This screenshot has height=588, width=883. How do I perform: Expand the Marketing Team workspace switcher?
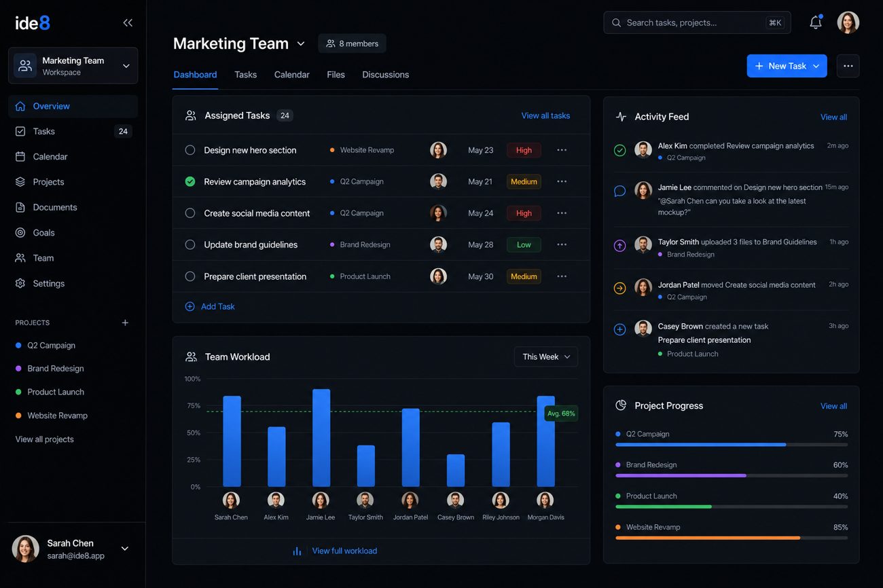coord(126,66)
